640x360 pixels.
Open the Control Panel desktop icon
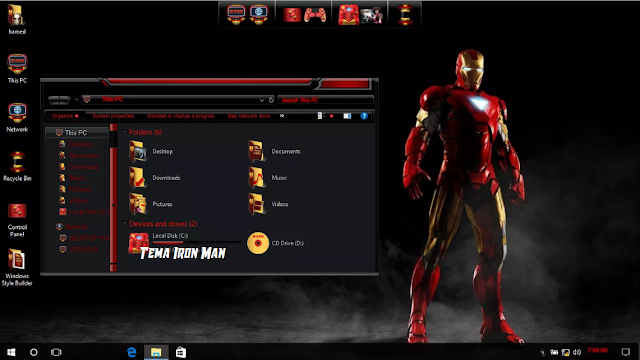click(17, 220)
